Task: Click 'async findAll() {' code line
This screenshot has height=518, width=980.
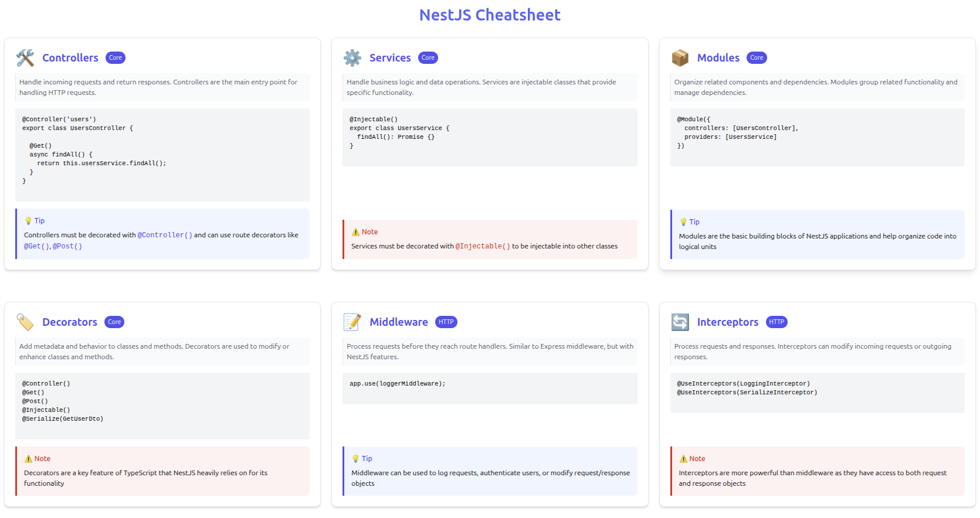Action: [61, 155]
